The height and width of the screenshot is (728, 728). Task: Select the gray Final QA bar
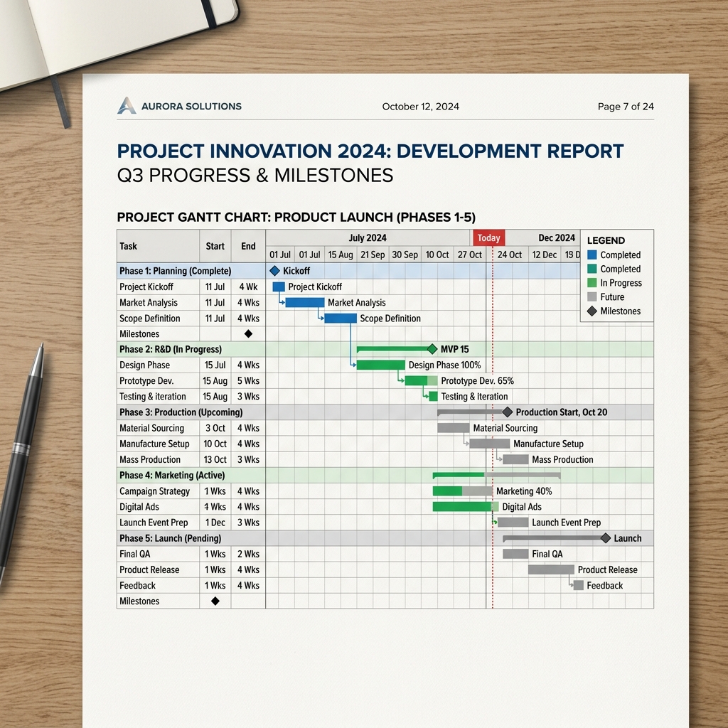[x=515, y=554]
